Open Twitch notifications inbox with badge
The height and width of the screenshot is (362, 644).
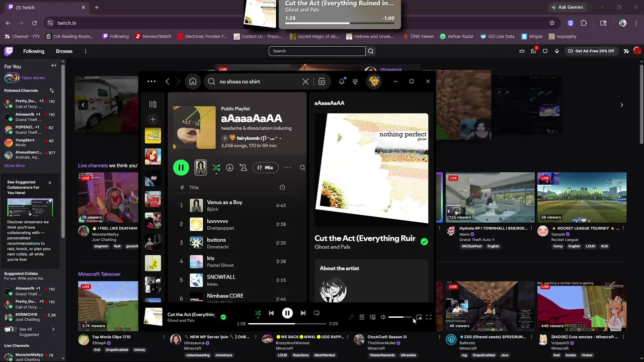tap(533, 51)
